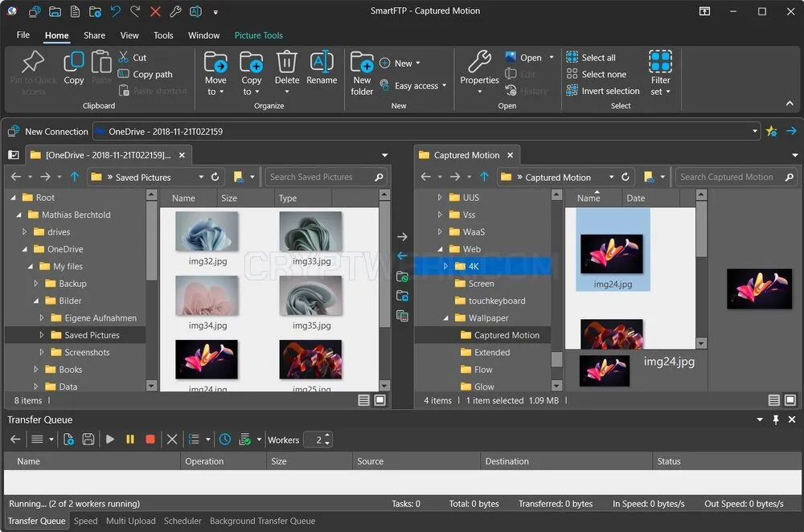Open the Share ribbon tab

click(94, 35)
